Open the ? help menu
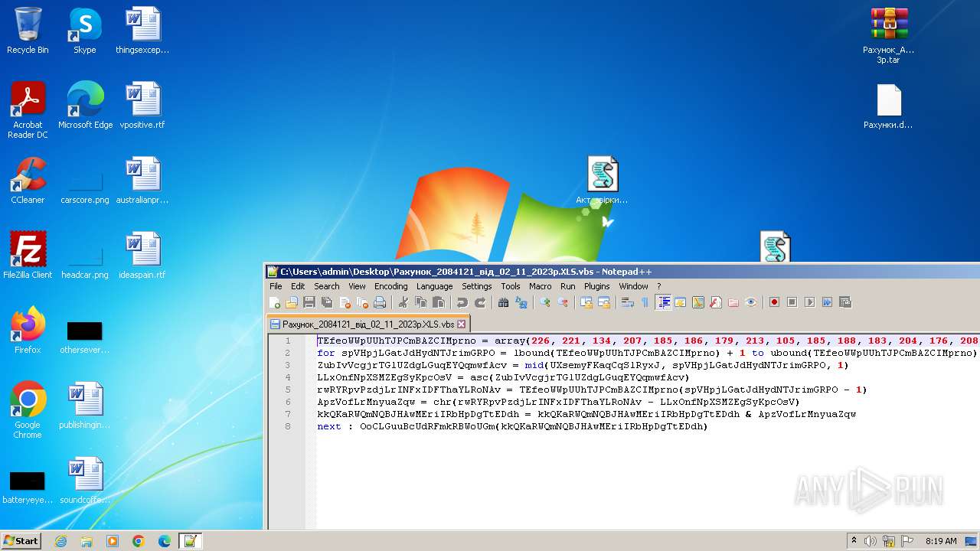 658,286
